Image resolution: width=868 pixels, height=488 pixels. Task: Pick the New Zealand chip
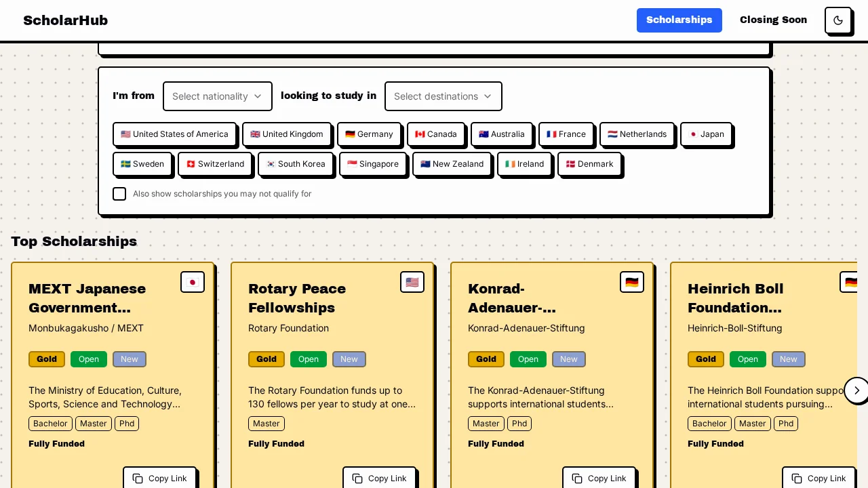click(x=452, y=164)
